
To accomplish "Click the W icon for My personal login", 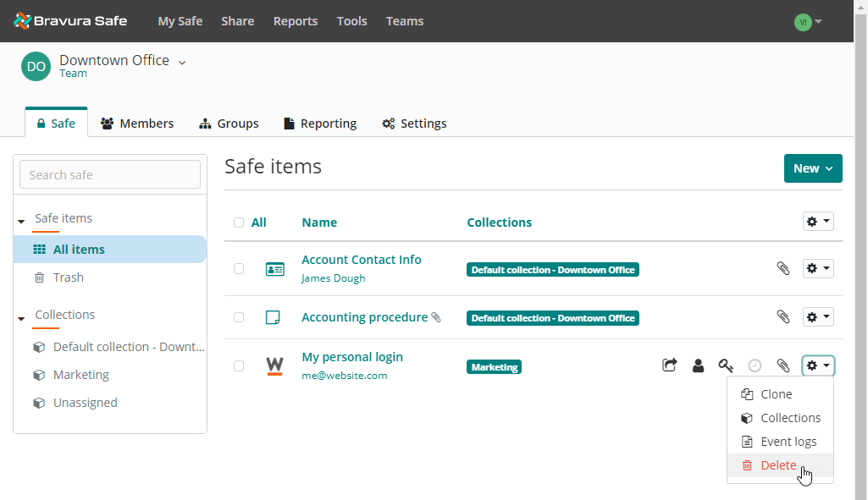I will 274,365.
